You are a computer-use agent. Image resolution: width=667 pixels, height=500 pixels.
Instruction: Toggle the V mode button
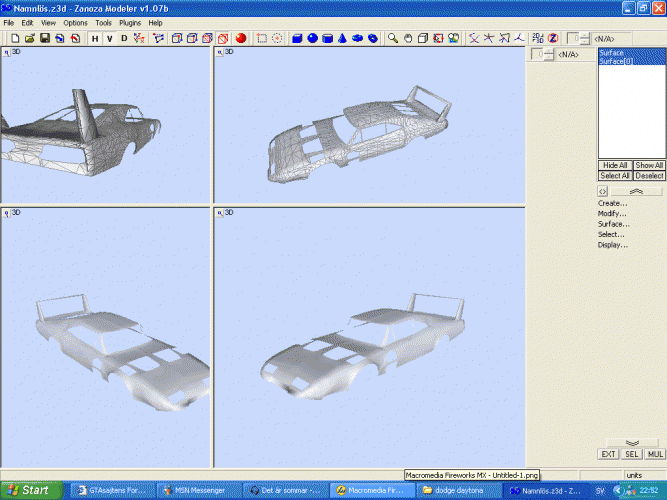pos(109,38)
